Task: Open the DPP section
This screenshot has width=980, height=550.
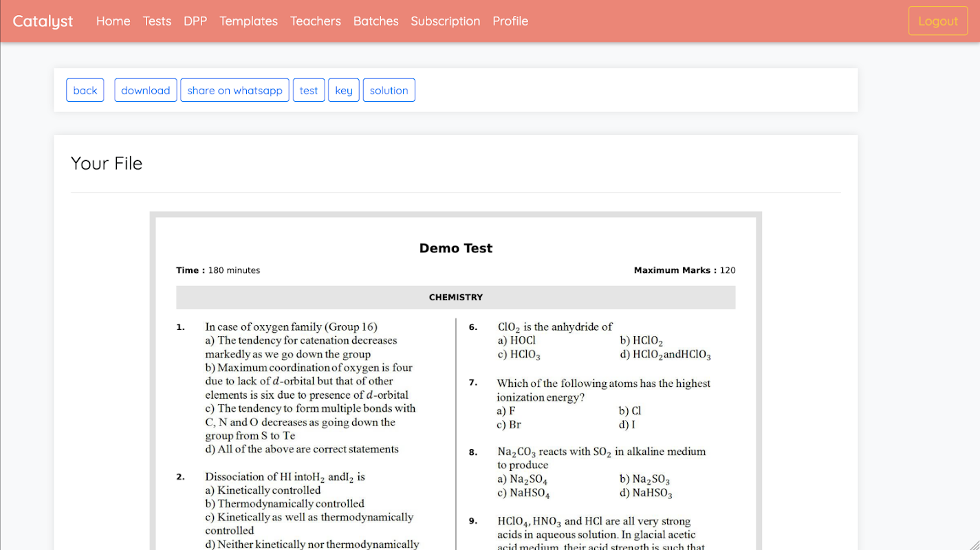Action: pyautogui.click(x=195, y=21)
